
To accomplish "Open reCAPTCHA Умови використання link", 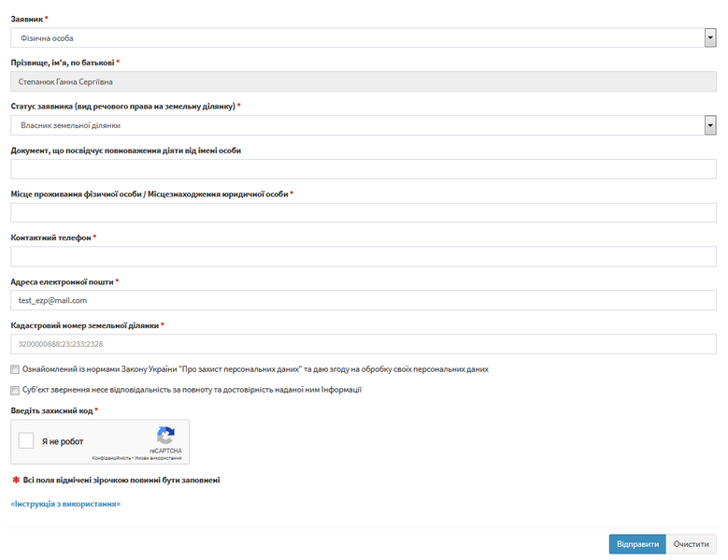I will click(x=160, y=458).
